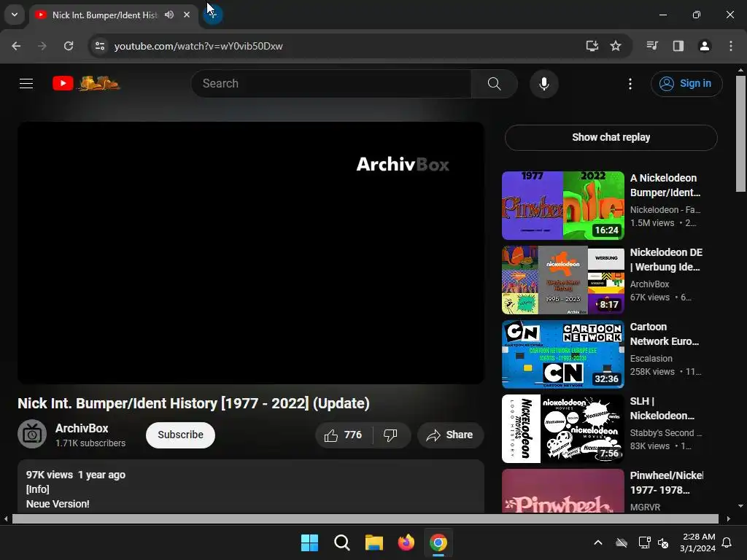Open network status tray icon

(644, 542)
